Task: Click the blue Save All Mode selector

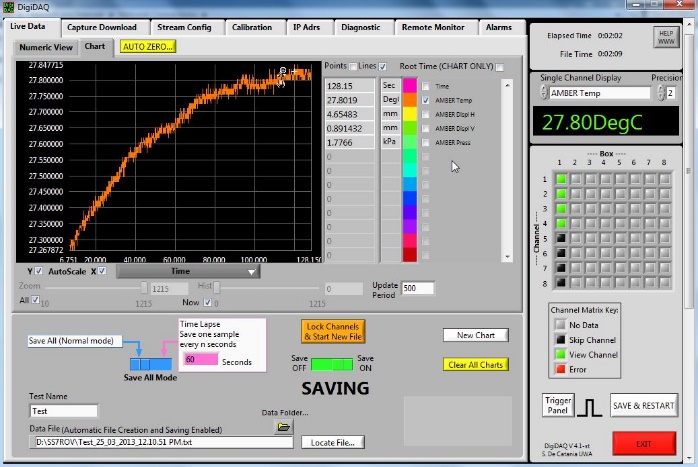Action: click(150, 363)
